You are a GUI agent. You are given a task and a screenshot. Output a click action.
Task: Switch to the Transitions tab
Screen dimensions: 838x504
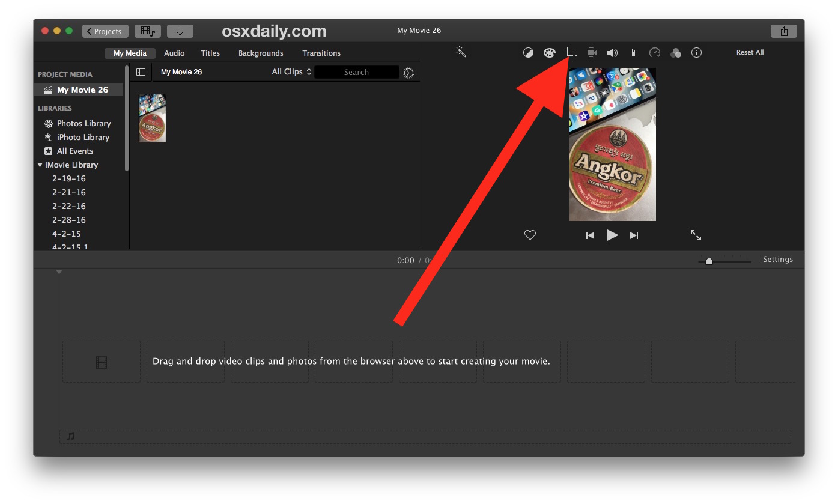click(x=321, y=53)
